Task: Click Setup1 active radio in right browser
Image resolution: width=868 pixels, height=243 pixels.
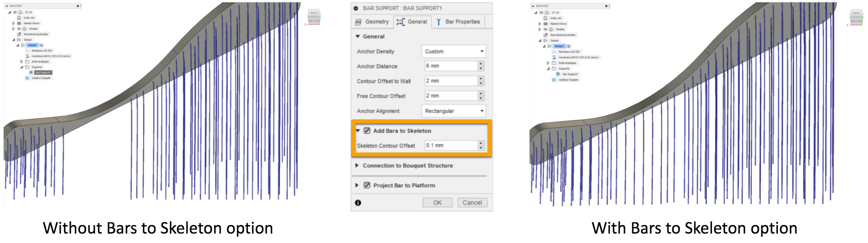Action: [569, 46]
